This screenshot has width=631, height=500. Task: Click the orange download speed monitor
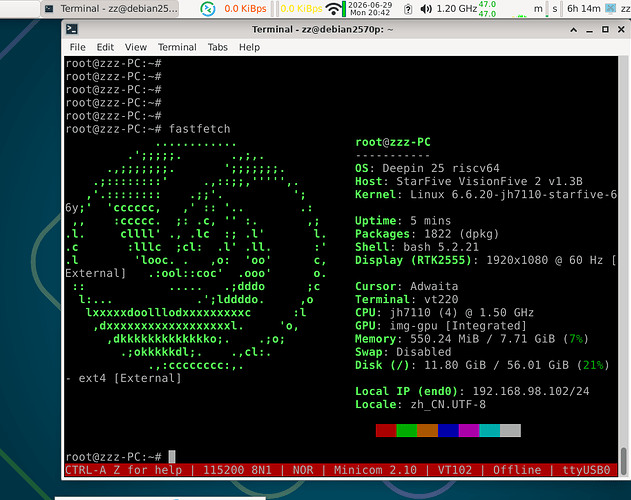[245, 8]
